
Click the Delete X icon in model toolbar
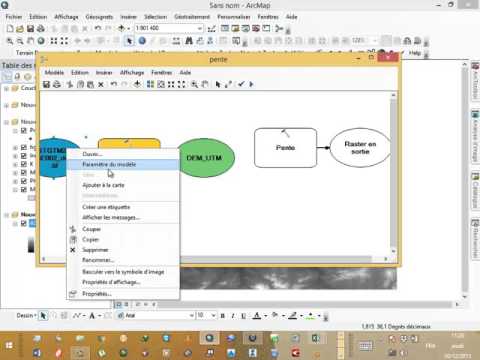[101, 85]
